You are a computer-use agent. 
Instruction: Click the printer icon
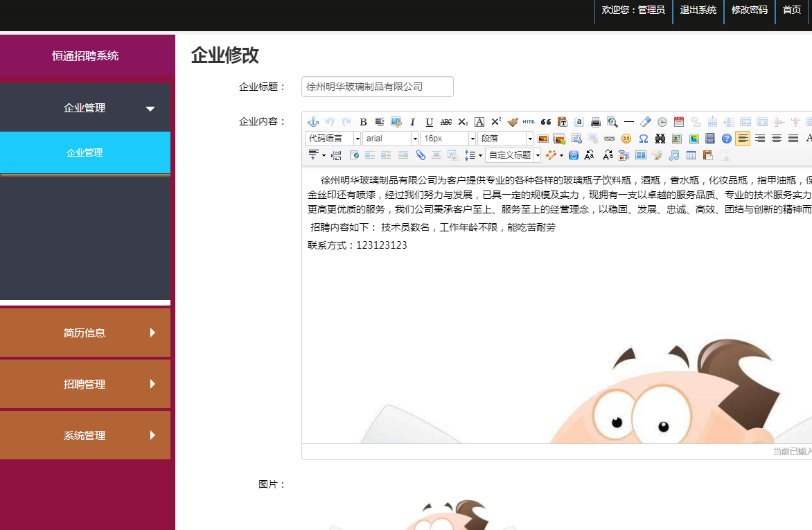point(596,122)
